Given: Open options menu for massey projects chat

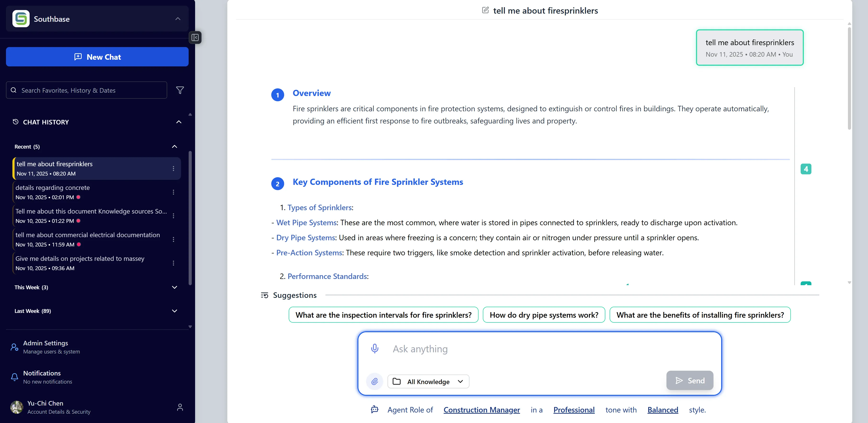Looking at the screenshot, I should point(174,263).
